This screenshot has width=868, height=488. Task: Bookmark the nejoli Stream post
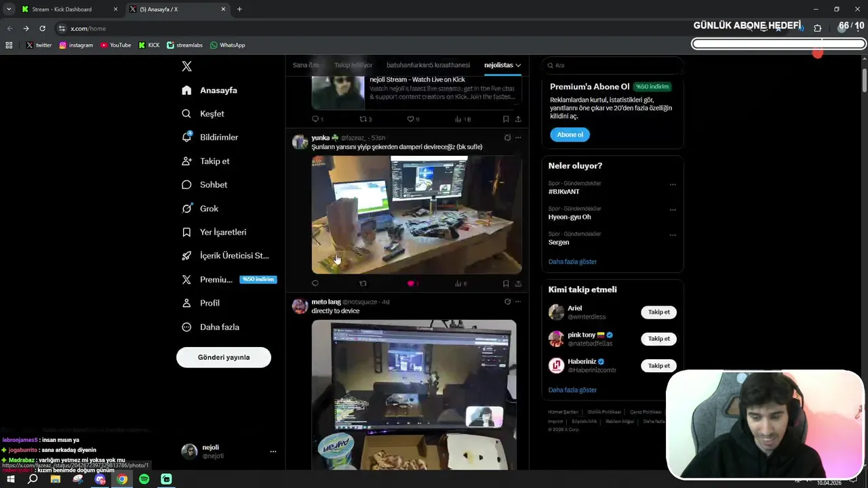coord(506,119)
